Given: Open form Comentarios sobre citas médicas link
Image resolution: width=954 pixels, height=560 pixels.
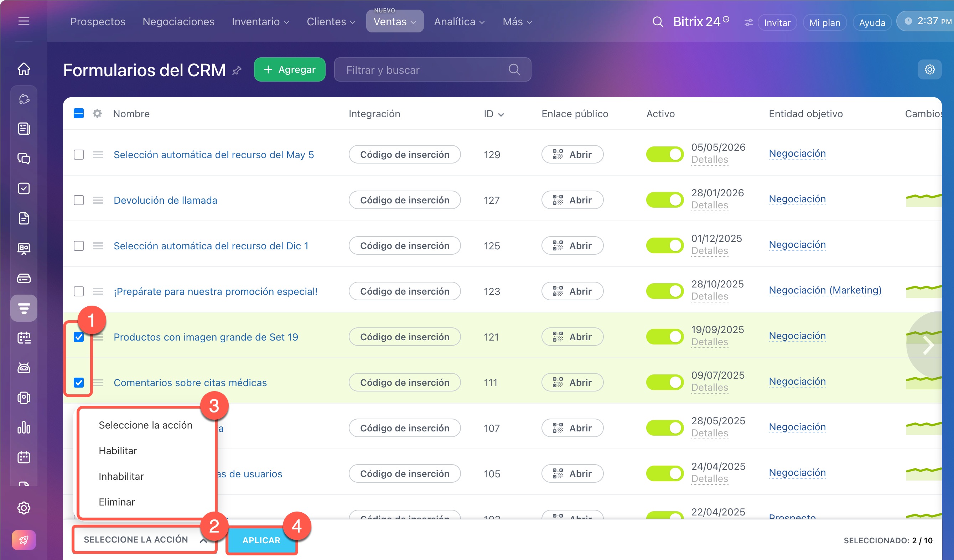Looking at the screenshot, I should pyautogui.click(x=191, y=383).
